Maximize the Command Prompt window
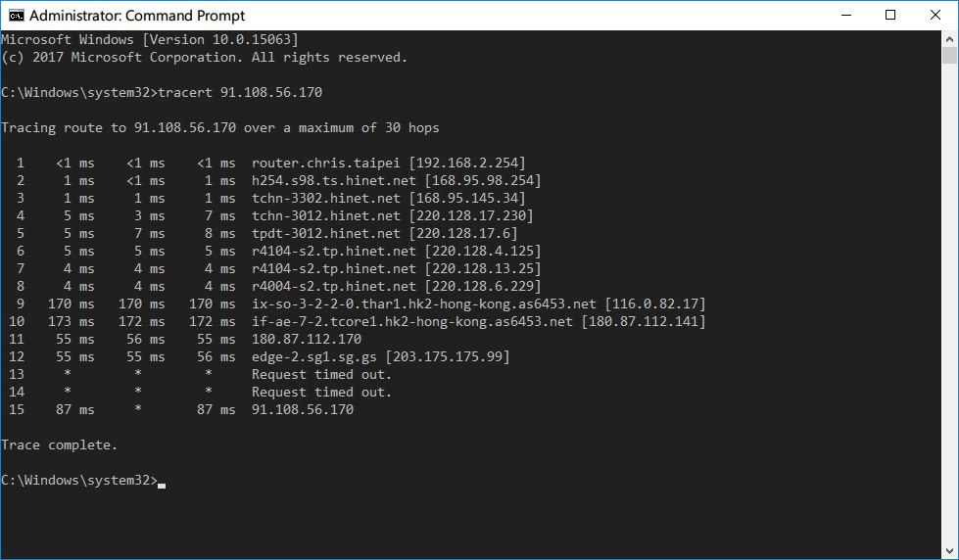Screen dimensions: 959x560 coord(890,16)
